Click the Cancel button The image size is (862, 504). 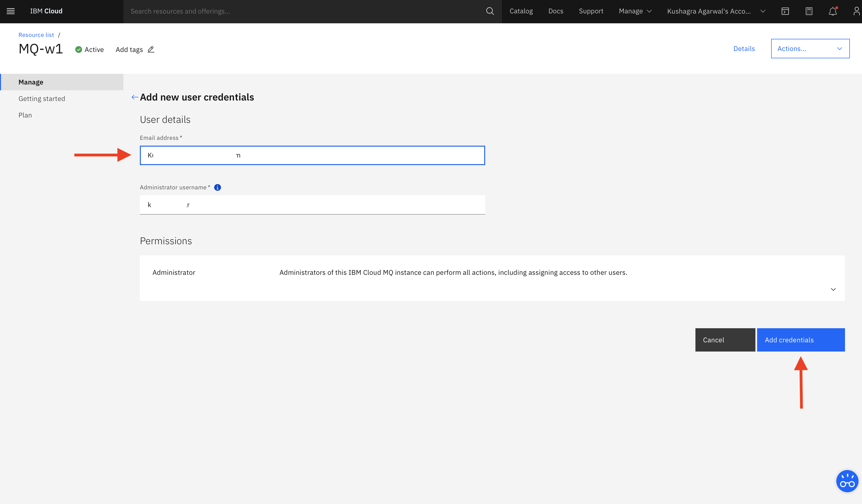tap(725, 340)
